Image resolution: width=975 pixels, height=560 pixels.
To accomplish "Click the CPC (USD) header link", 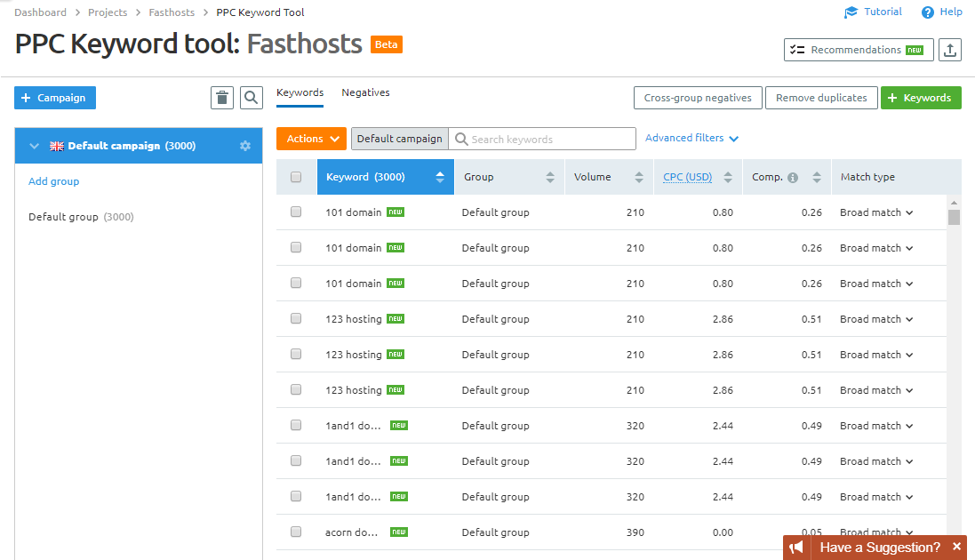I will [x=687, y=177].
